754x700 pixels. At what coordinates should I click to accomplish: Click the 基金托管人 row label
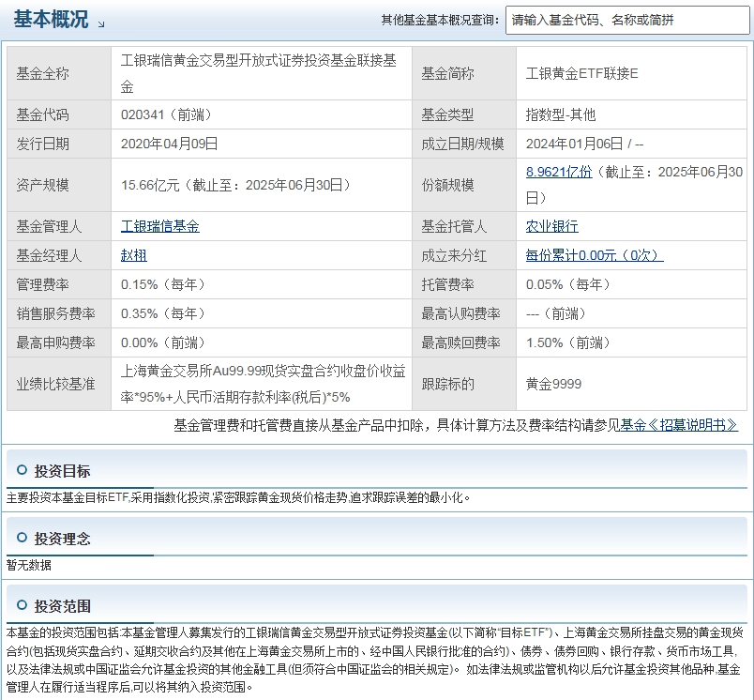point(454,226)
